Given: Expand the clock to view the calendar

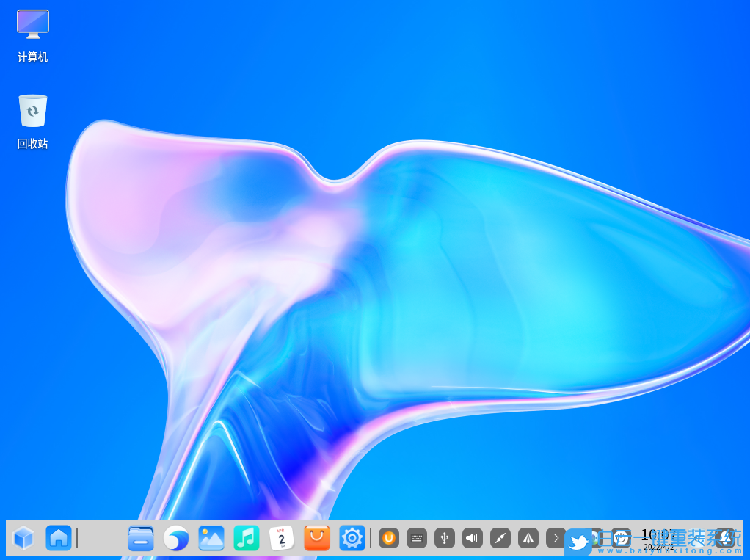Looking at the screenshot, I should pyautogui.click(x=655, y=538).
